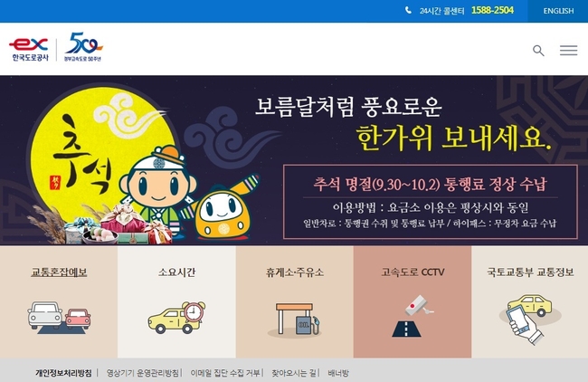This screenshot has width=588, height=382.
Task: Open the 고속도로 CCTV tile
Action: [413, 302]
